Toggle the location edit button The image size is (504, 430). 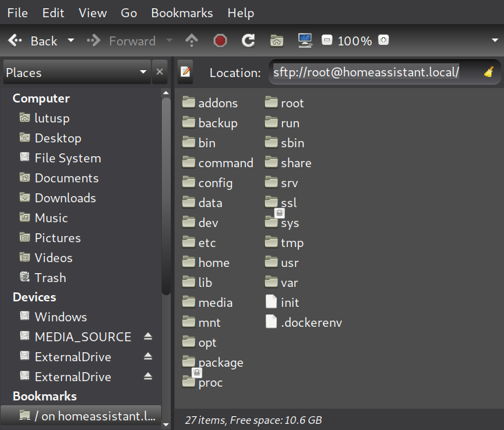(185, 72)
